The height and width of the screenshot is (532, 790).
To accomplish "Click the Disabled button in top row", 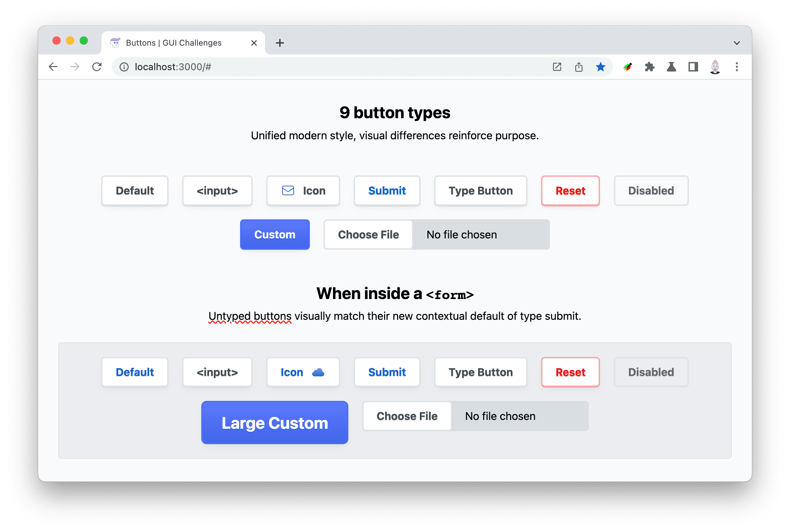I will (651, 191).
